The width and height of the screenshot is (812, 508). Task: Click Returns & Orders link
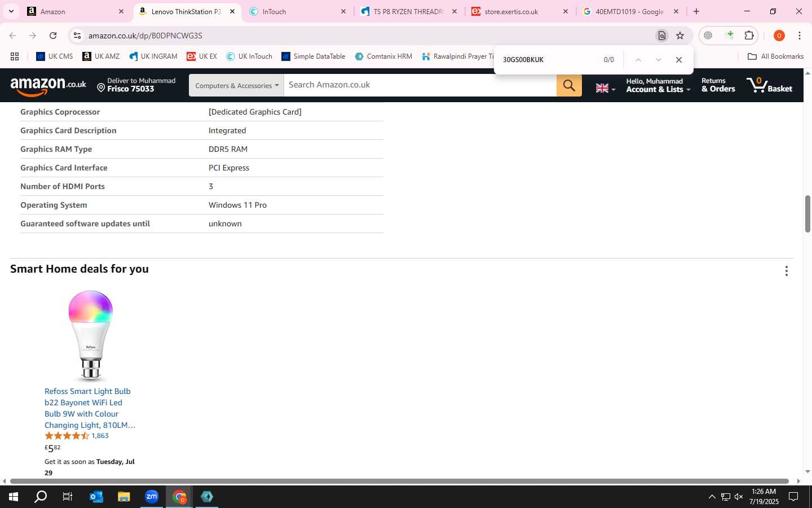point(718,85)
